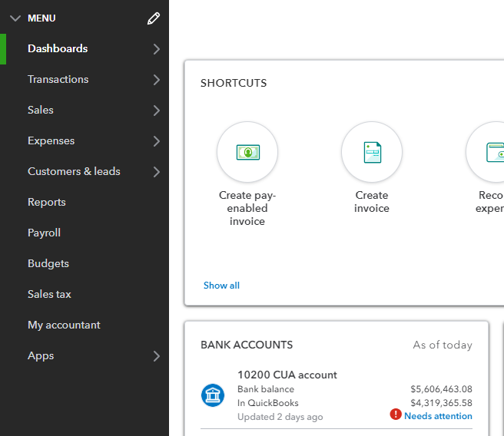
Task: Open Sales tax in the sidebar
Action: coord(49,295)
